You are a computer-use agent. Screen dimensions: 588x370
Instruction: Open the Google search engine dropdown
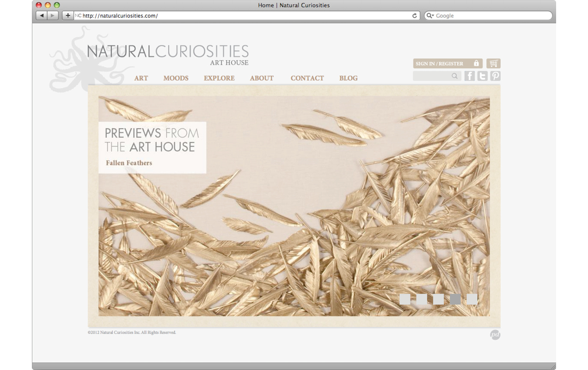pyautogui.click(x=430, y=16)
